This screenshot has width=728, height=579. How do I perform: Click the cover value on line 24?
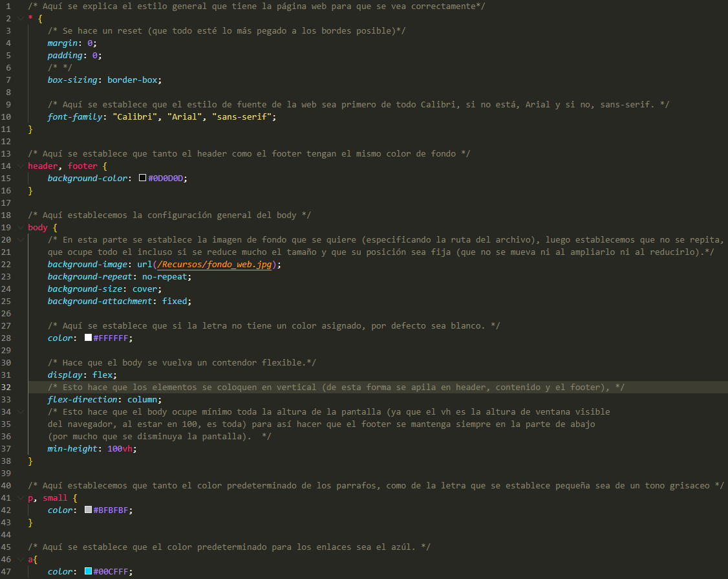click(x=144, y=289)
